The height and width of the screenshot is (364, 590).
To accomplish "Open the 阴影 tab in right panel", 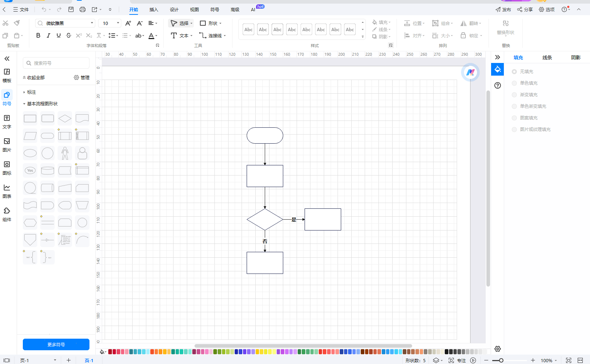I will pyautogui.click(x=576, y=58).
